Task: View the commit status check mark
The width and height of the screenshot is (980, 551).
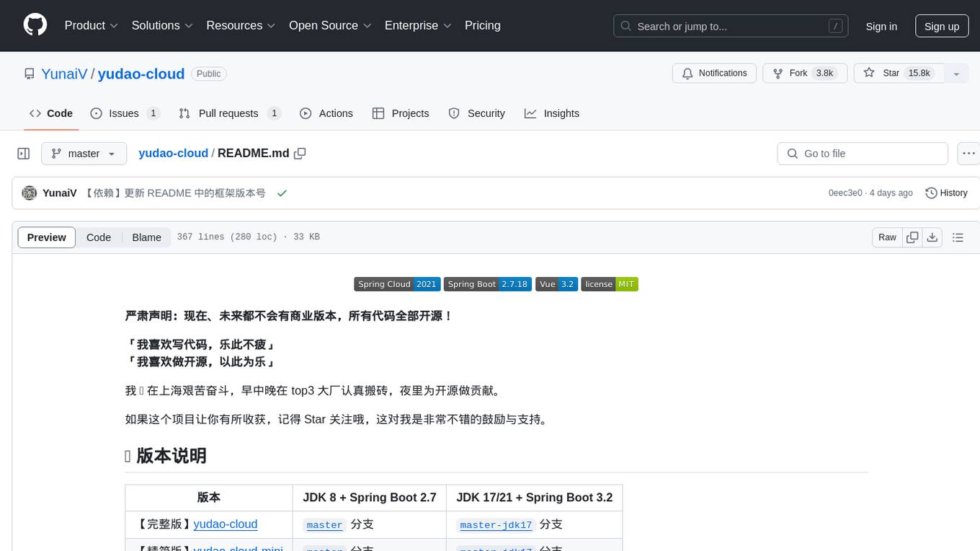Action: (282, 193)
